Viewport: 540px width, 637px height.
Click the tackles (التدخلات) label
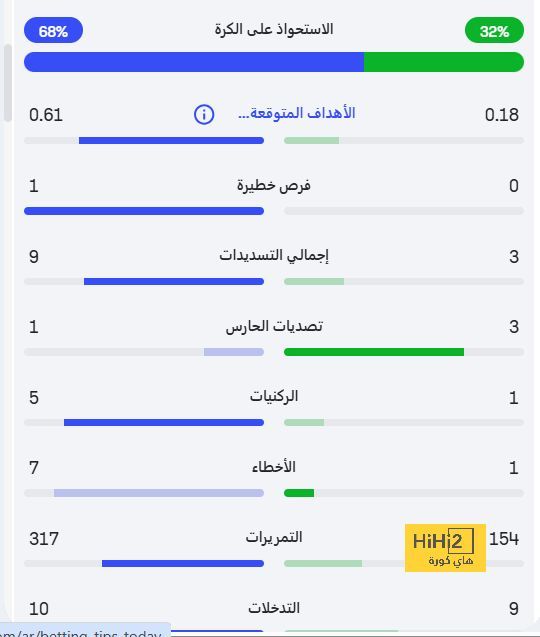click(274, 608)
